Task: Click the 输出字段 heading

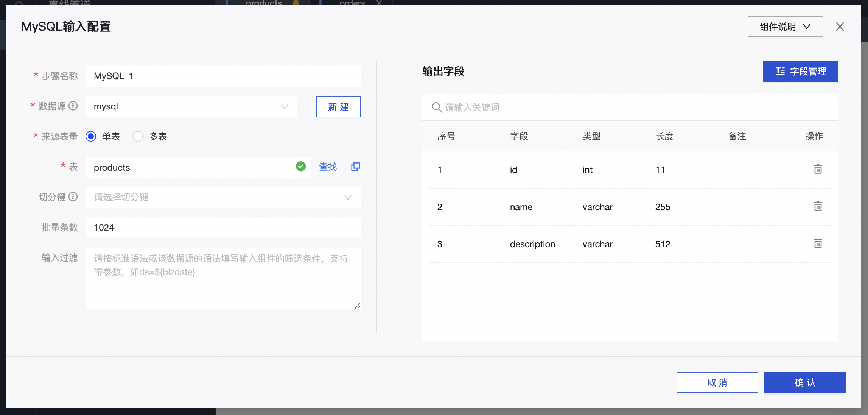Action: [x=443, y=71]
